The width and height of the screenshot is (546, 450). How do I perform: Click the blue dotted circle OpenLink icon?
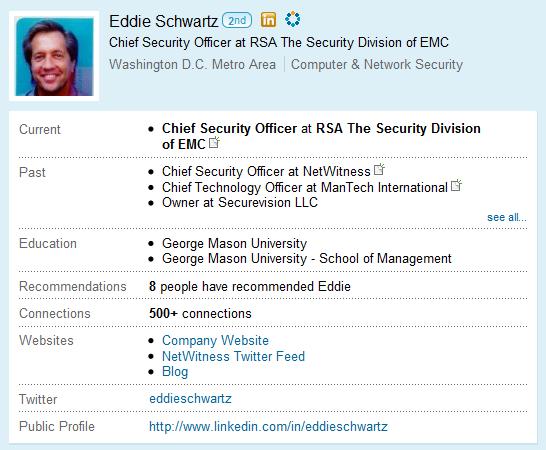292,19
